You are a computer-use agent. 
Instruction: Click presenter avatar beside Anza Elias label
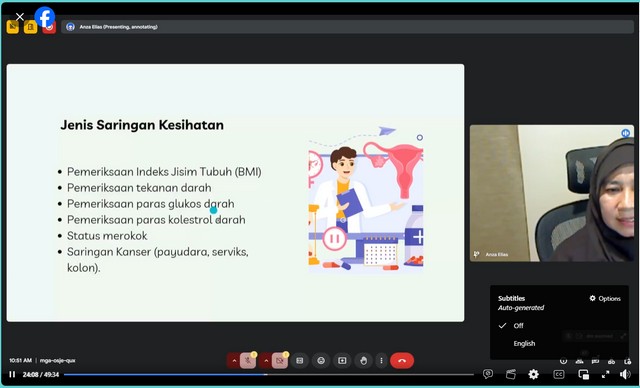70,27
